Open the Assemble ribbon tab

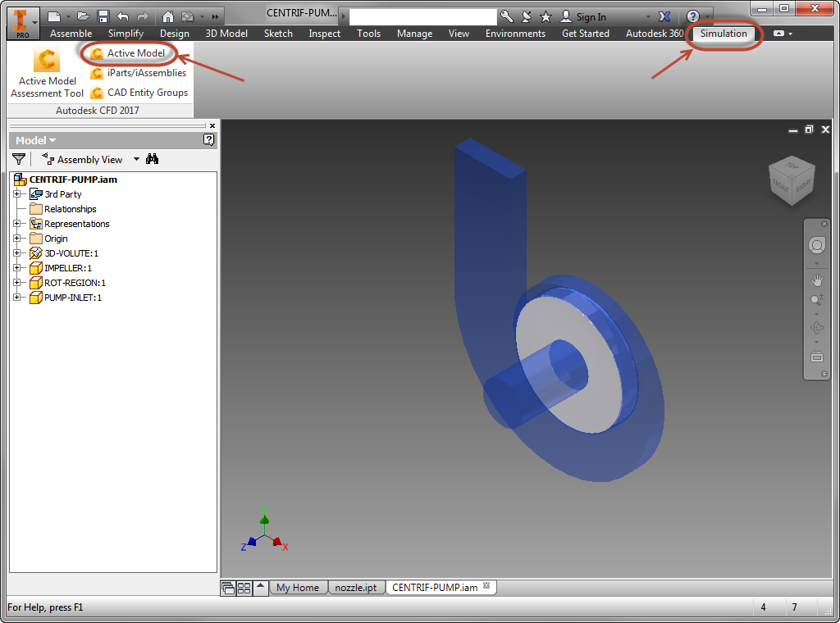point(71,33)
